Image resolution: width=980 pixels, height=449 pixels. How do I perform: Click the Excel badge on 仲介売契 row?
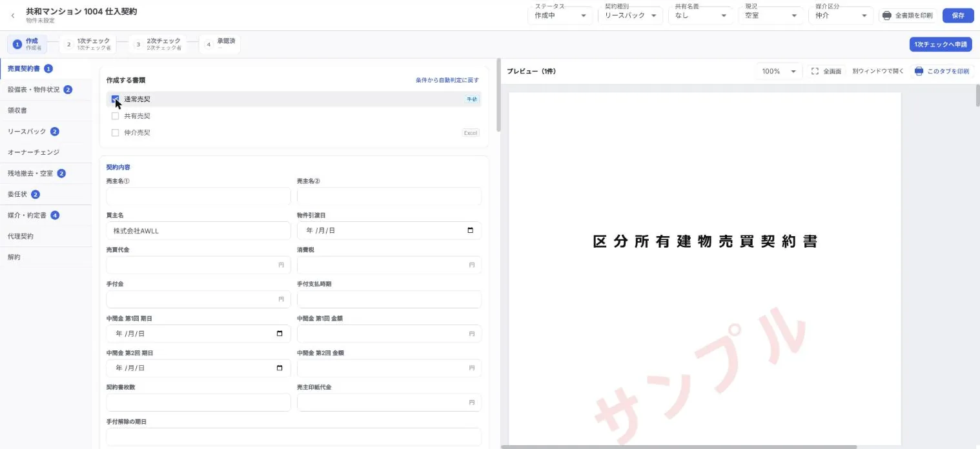point(470,133)
